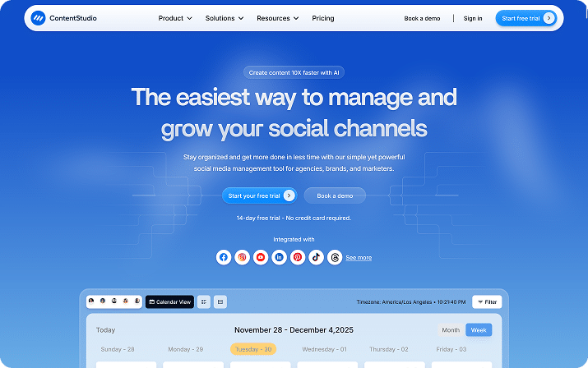
Task: Click the hero Book a demo button
Action: [335, 195]
